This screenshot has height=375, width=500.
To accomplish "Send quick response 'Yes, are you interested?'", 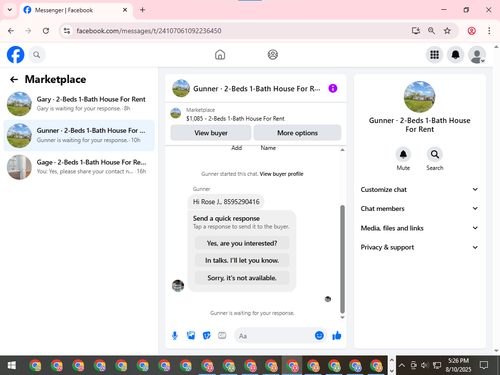I will coord(242,243).
